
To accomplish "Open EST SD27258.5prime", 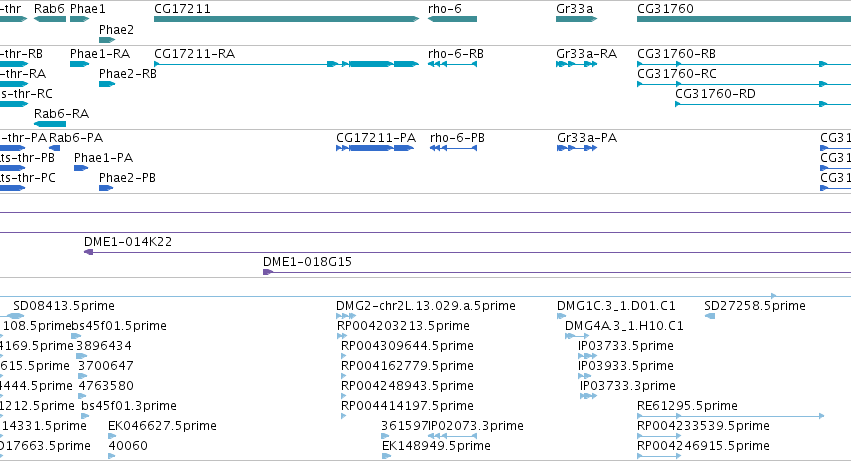I will [710, 315].
